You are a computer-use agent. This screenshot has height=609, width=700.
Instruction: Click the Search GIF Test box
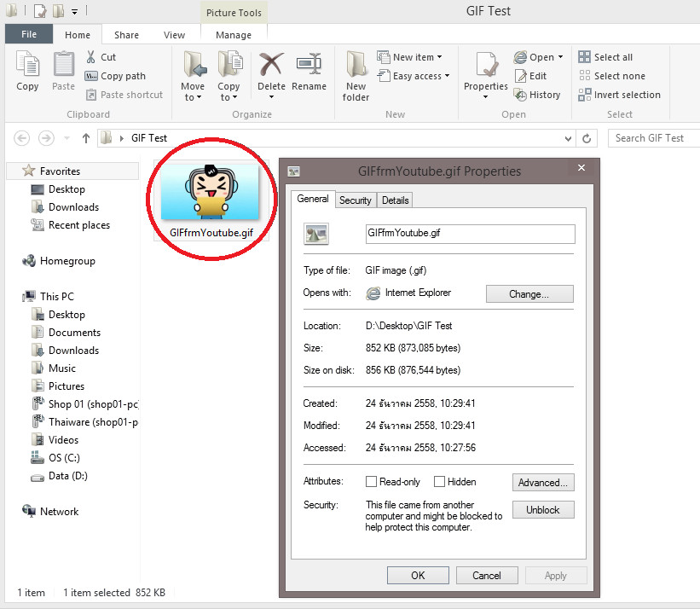[653, 138]
